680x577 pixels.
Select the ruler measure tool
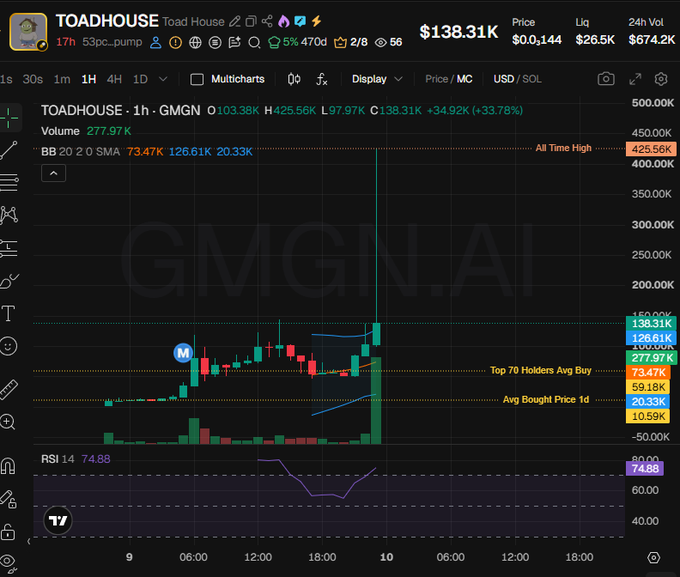(x=9, y=389)
